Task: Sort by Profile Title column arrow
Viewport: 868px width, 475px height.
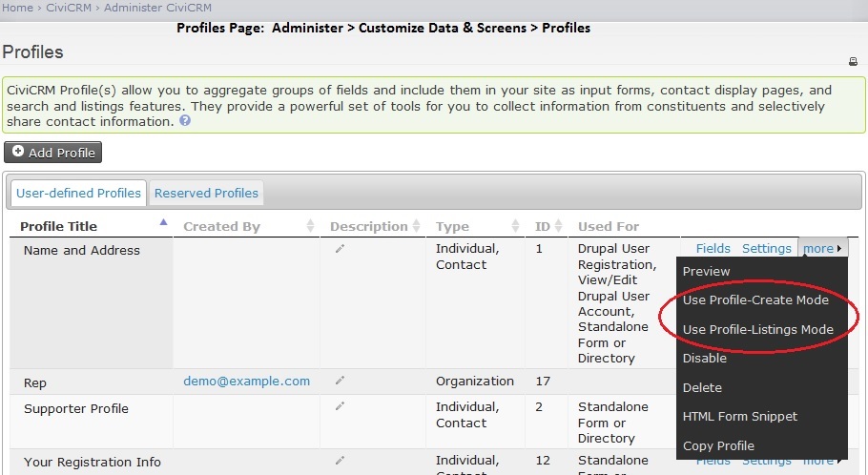Action: 163,222
